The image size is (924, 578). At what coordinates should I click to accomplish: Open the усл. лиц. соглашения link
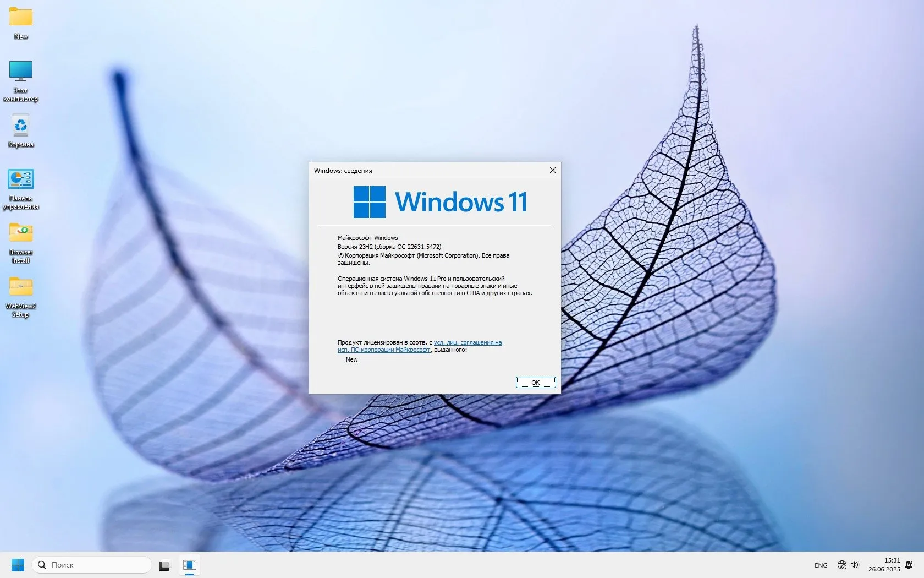(468, 342)
